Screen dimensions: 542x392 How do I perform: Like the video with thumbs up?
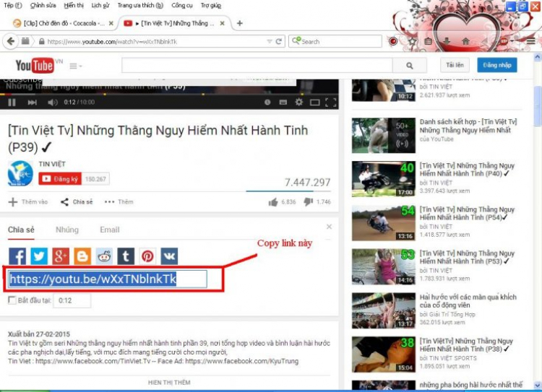[x=273, y=202]
